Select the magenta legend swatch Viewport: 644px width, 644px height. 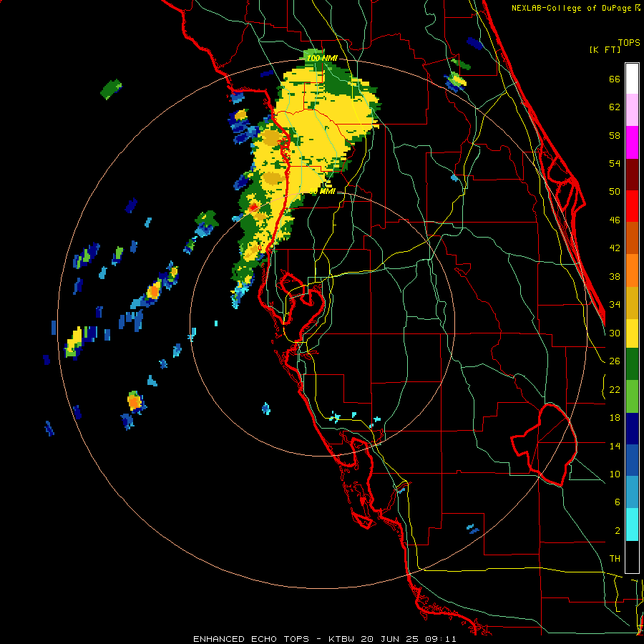tap(632, 142)
